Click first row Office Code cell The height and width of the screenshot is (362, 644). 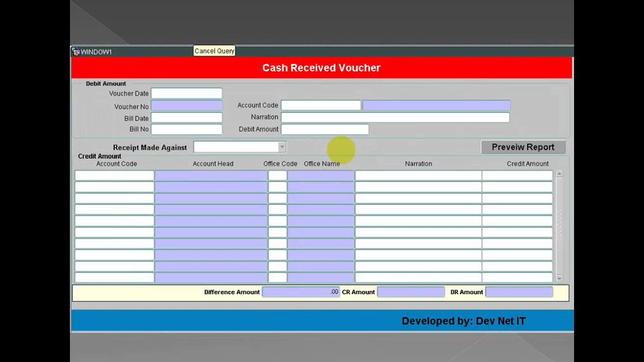point(277,175)
